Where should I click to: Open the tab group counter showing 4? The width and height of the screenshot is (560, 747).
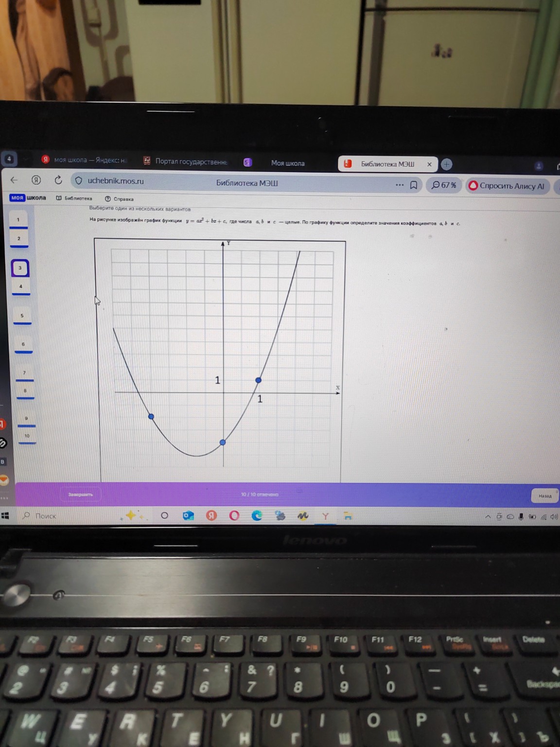pos(9,159)
